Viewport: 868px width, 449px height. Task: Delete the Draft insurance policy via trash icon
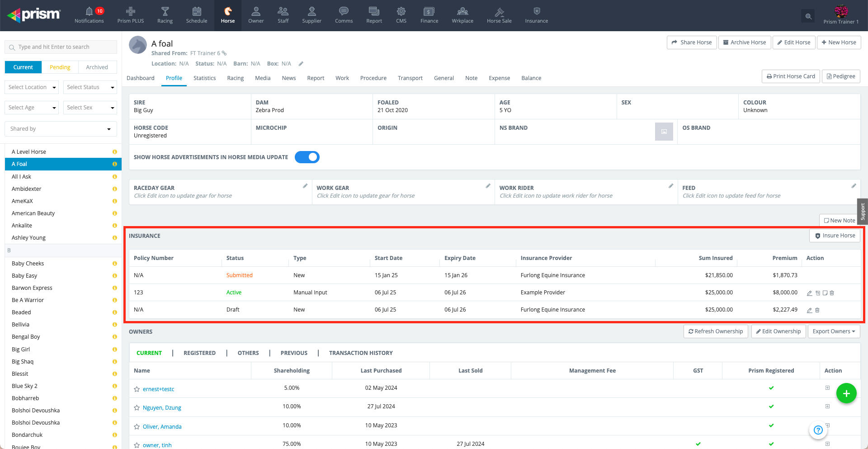[x=817, y=310]
